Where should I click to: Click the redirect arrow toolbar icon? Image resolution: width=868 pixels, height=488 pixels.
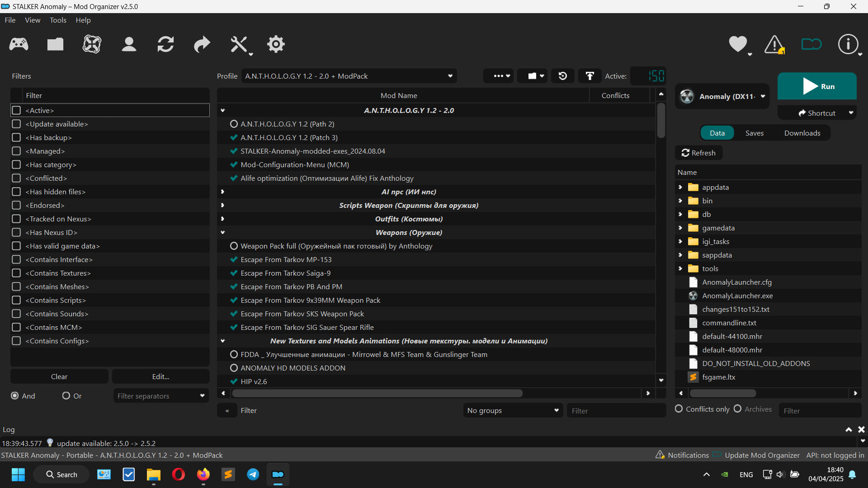(x=202, y=44)
